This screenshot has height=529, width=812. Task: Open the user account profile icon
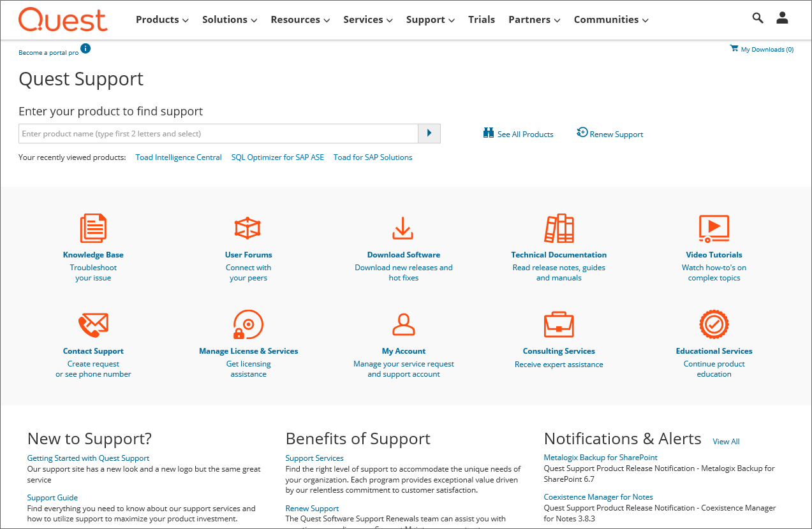click(x=782, y=18)
